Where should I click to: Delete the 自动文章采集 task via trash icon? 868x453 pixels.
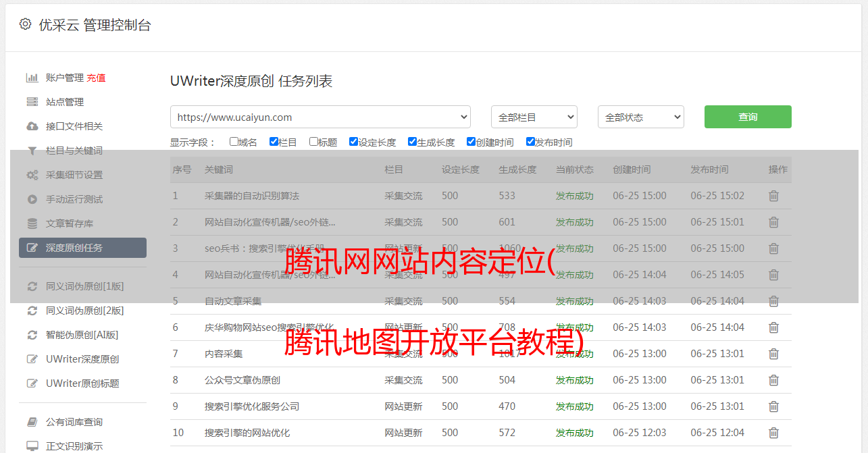click(x=773, y=301)
